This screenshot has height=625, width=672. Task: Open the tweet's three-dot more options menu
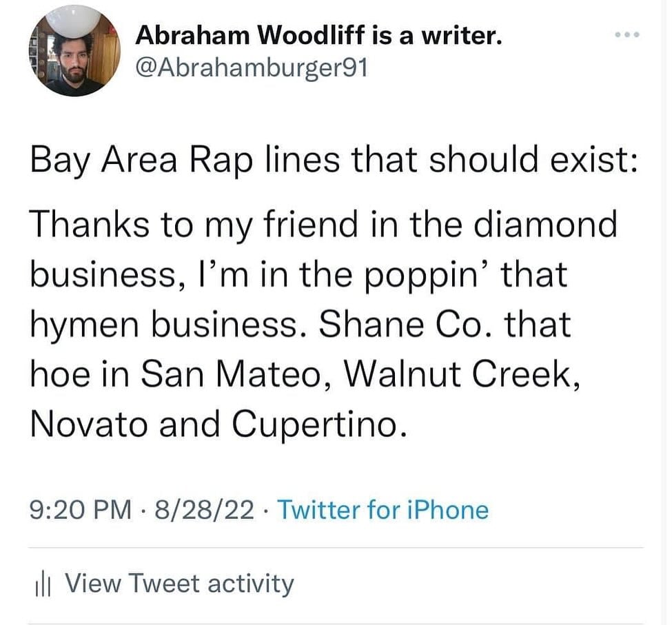628,34
